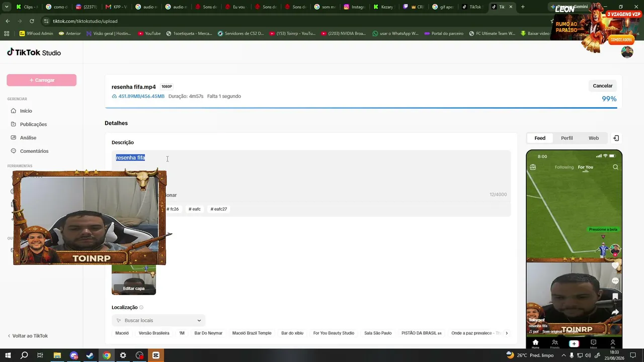Switch preview to the Perfil tab
Viewport: 644px width, 362px height.
(567, 138)
